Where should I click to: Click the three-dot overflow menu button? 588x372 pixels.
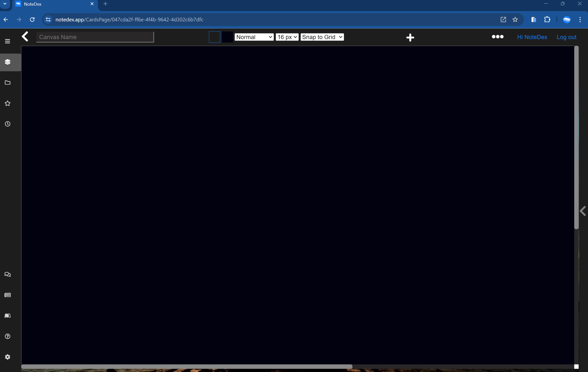[498, 36]
